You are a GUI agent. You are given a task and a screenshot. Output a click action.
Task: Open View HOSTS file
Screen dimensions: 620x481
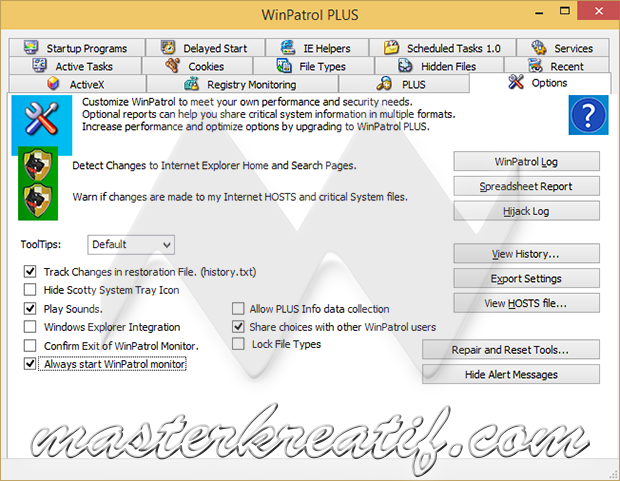point(526,303)
